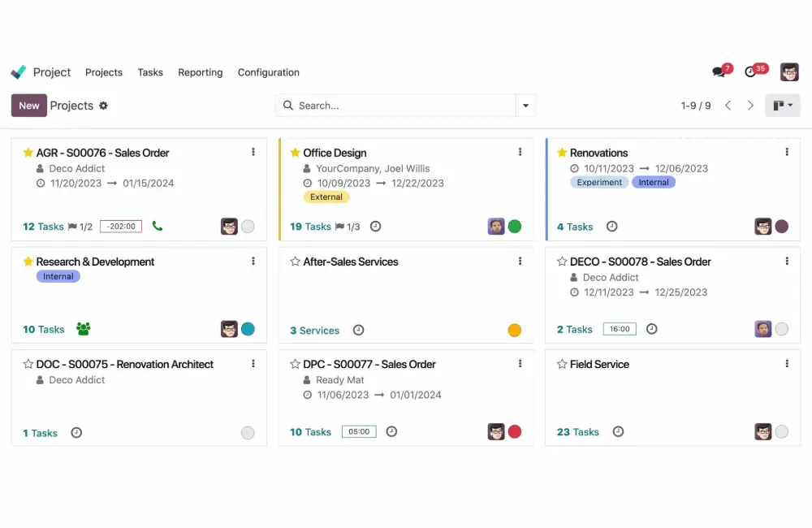
Task: Click the phone icon on AGR - S00076 card
Action: pos(158,227)
